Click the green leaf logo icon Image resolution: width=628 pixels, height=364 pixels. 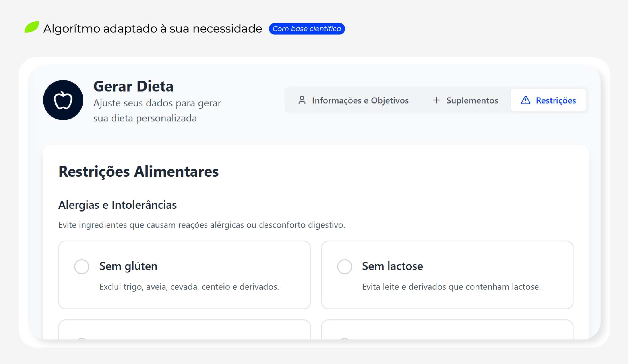32,27
